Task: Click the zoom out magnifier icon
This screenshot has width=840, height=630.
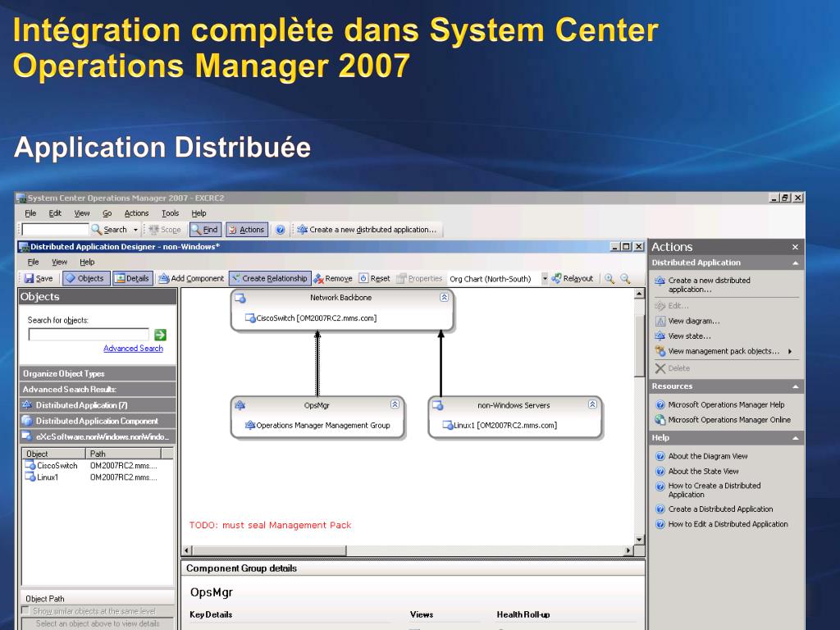Action: 624,279
